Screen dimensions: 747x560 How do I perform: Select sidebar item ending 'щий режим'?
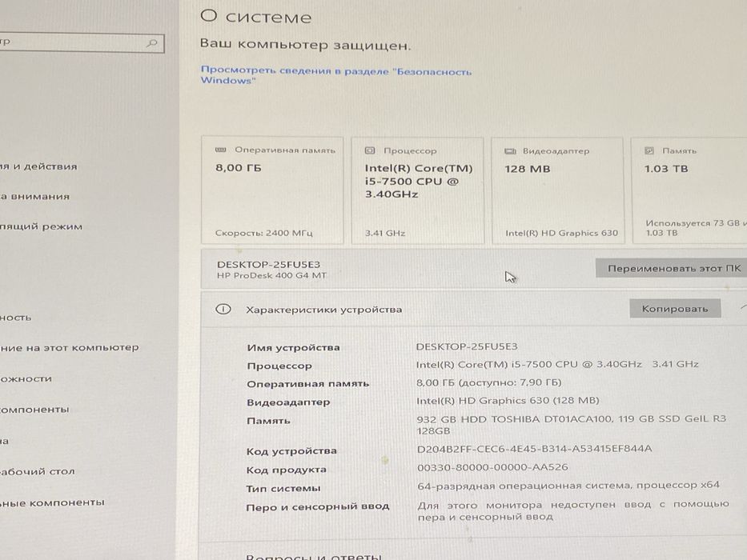41,226
